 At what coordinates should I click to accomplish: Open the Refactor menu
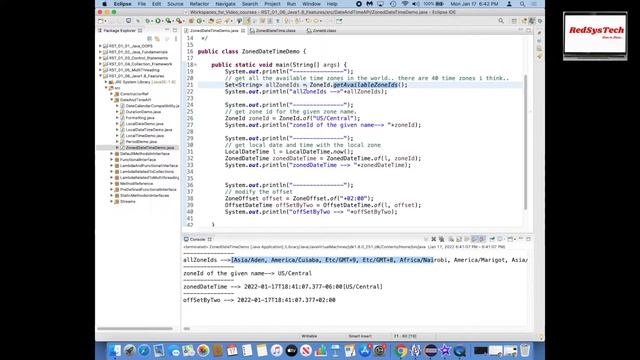click(199, 4)
